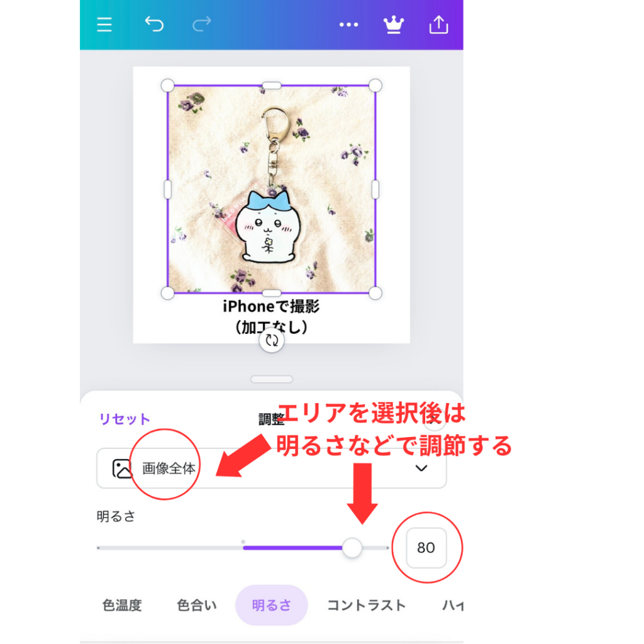Viewport: 644px width, 644px height.
Task: Open the コントラスト tab
Action: pyautogui.click(x=367, y=606)
